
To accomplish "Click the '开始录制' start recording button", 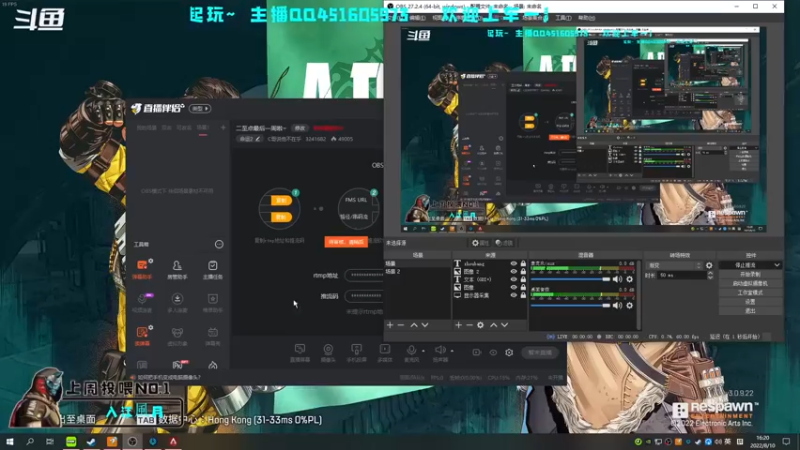I will point(750,274).
